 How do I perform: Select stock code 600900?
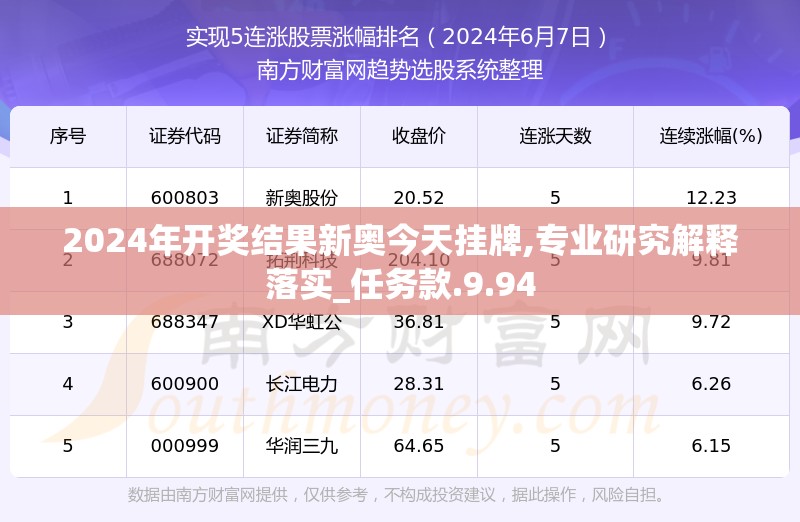coord(185,384)
